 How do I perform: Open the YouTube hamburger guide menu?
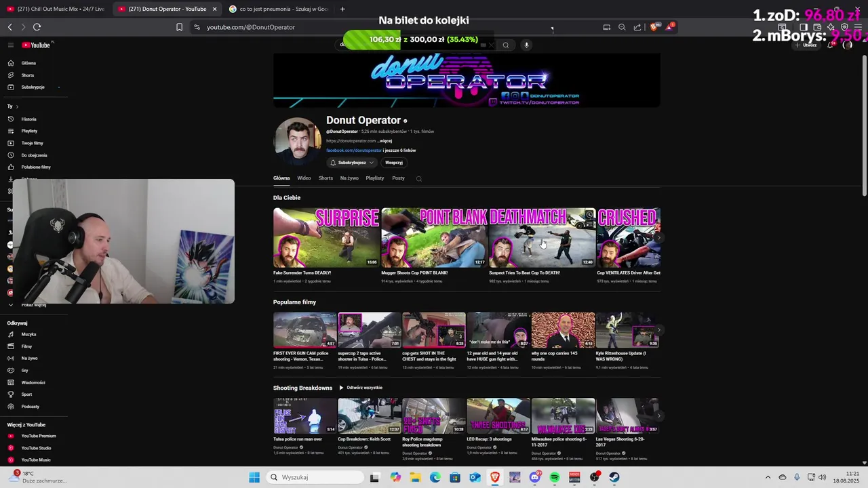11,45
